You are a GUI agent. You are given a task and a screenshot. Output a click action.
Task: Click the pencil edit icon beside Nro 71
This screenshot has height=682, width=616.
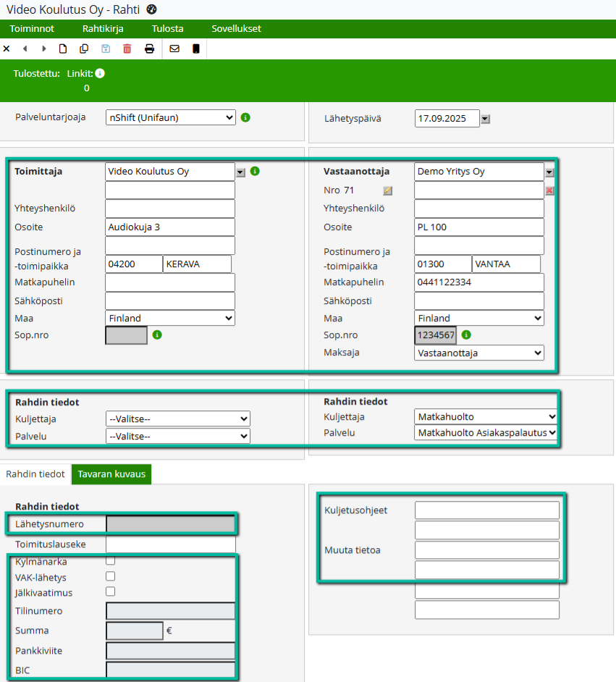pyautogui.click(x=388, y=190)
